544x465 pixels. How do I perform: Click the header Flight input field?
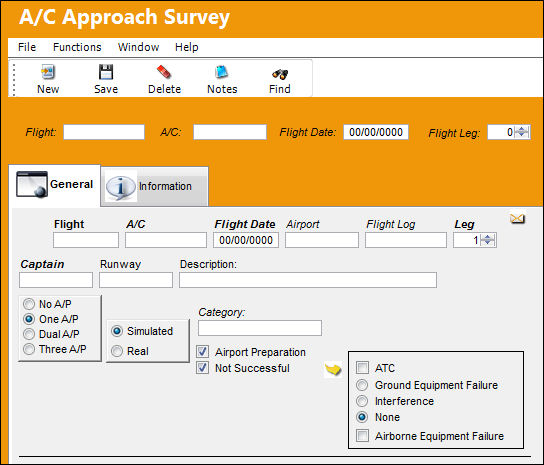click(104, 132)
